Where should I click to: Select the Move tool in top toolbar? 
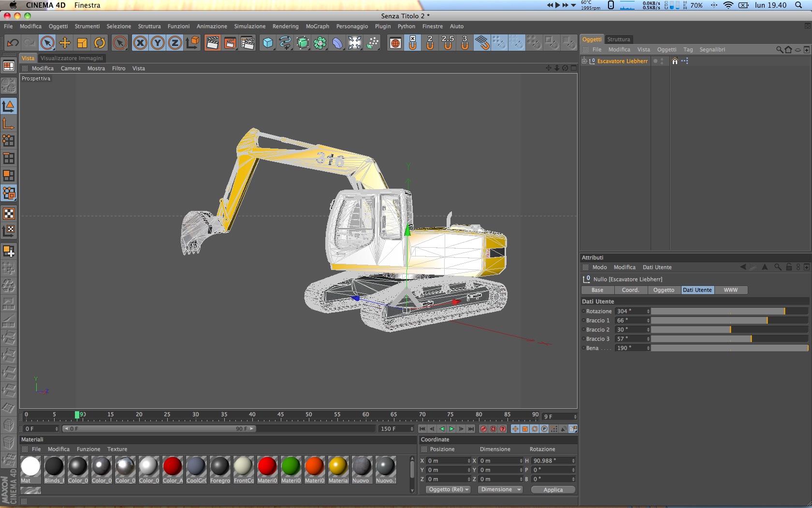(65, 43)
